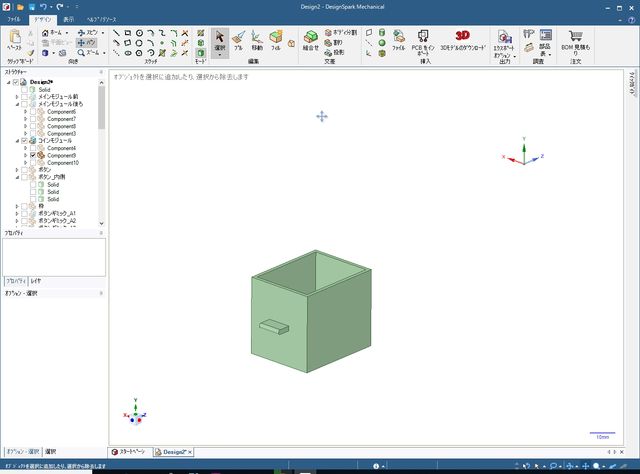Viewport: 640px width, 474px height.
Task: Click the Save icon in quick access toolbar
Action: click(31, 7)
